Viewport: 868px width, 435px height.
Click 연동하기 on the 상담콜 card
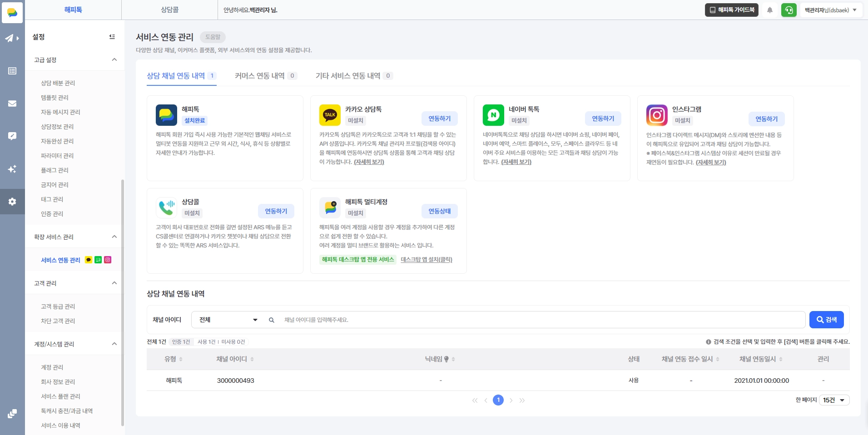pyautogui.click(x=276, y=211)
